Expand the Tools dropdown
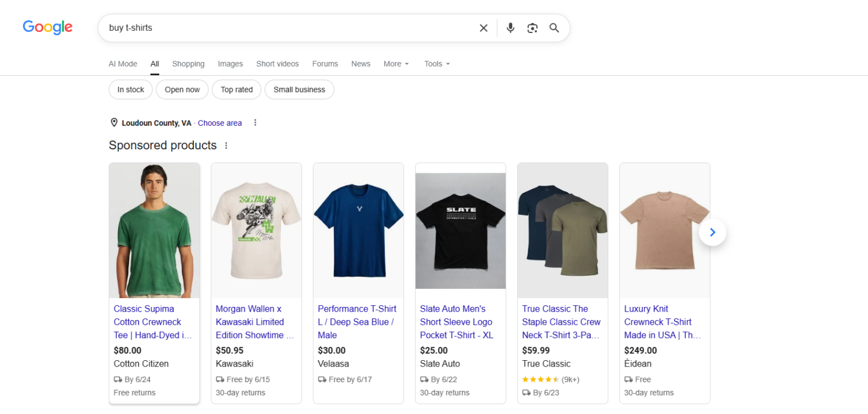Image resolution: width=868 pixels, height=414 pixels. pos(437,64)
